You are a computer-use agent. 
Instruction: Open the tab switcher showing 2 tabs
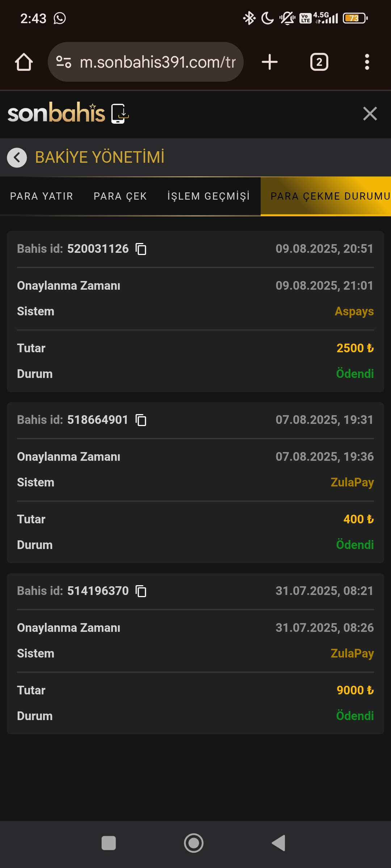tap(319, 62)
